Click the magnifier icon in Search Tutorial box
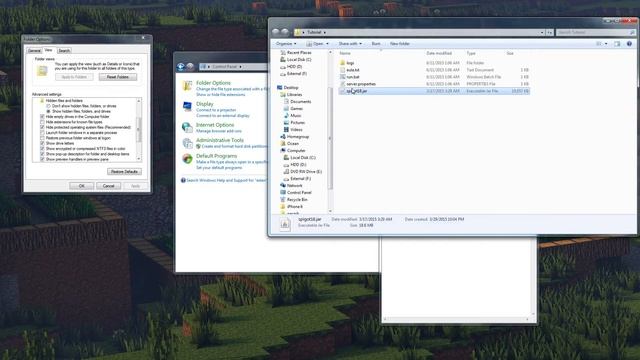 [632, 32]
